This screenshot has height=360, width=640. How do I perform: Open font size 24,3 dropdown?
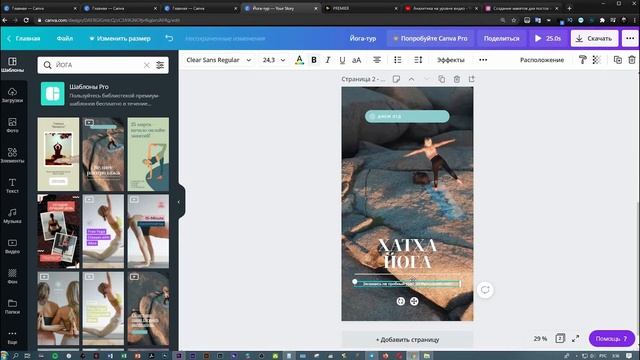273,60
